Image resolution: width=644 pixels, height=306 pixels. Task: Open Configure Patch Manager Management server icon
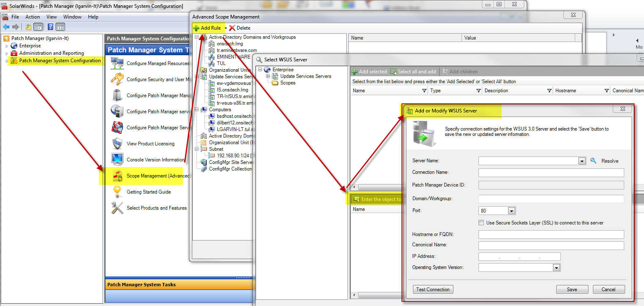pyautogui.click(x=117, y=95)
